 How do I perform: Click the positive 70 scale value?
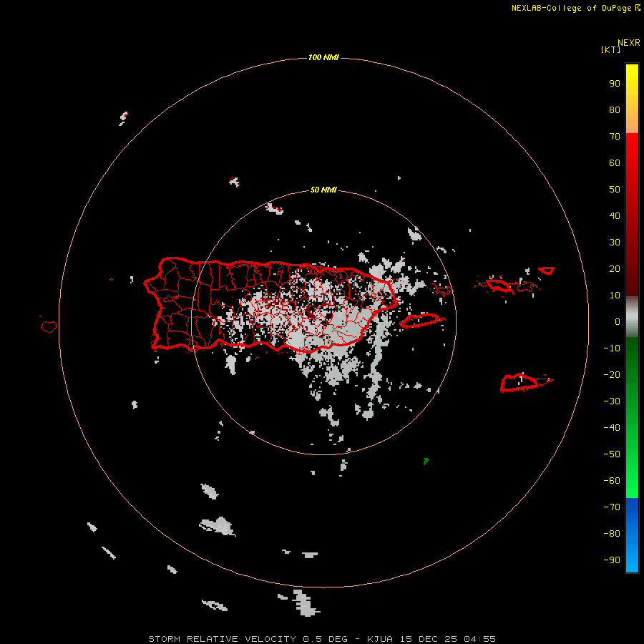pyautogui.click(x=615, y=137)
